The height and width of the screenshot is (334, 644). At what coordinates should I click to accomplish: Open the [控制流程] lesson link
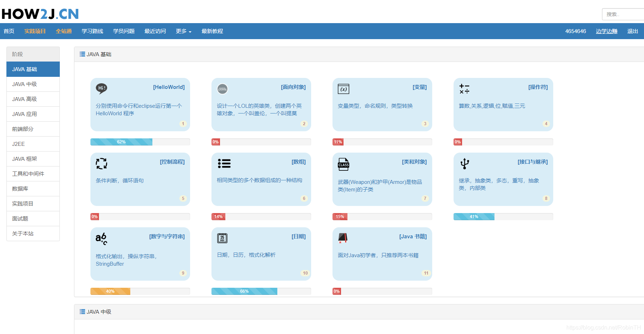(x=172, y=162)
